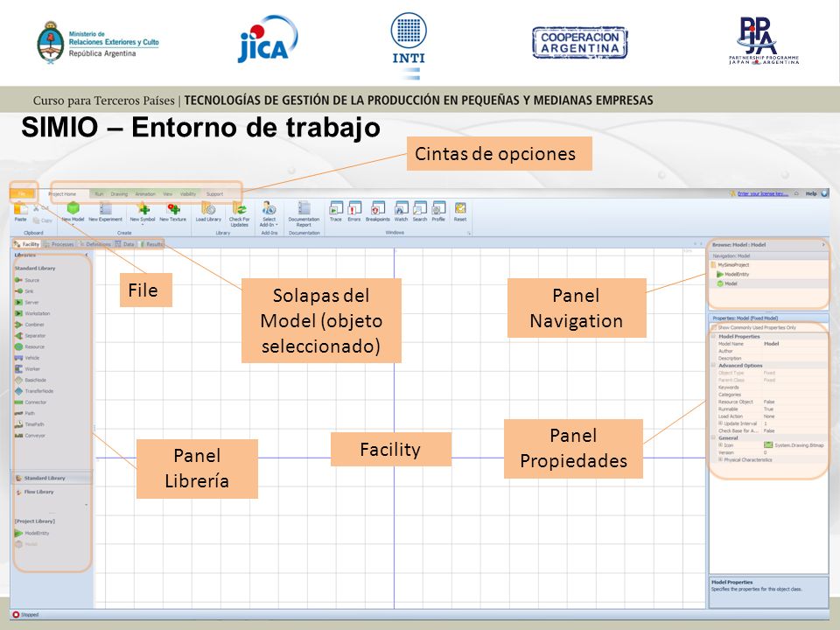840x630 pixels.
Task: Select the BasicNode object in library
Action: 30,381
